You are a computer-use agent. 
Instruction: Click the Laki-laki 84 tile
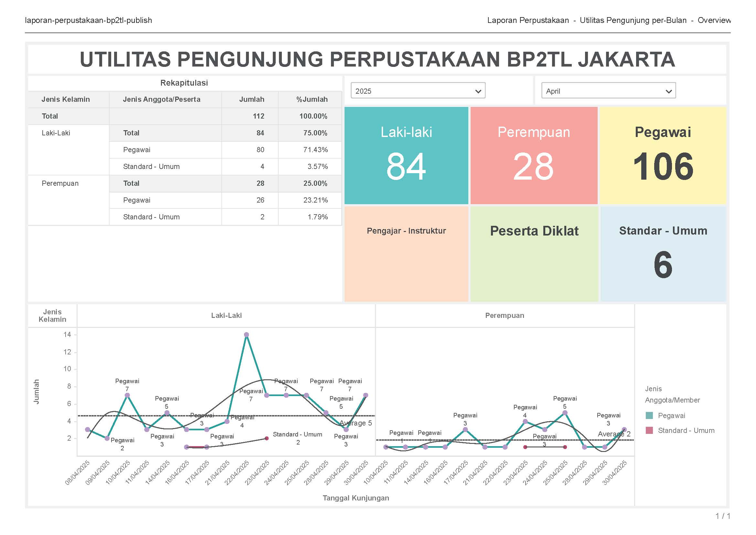click(406, 155)
